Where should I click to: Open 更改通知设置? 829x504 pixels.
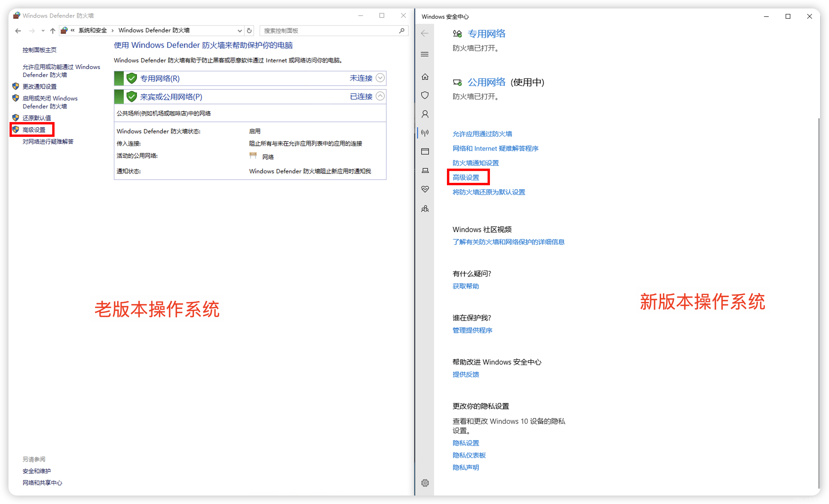pyautogui.click(x=39, y=87)
